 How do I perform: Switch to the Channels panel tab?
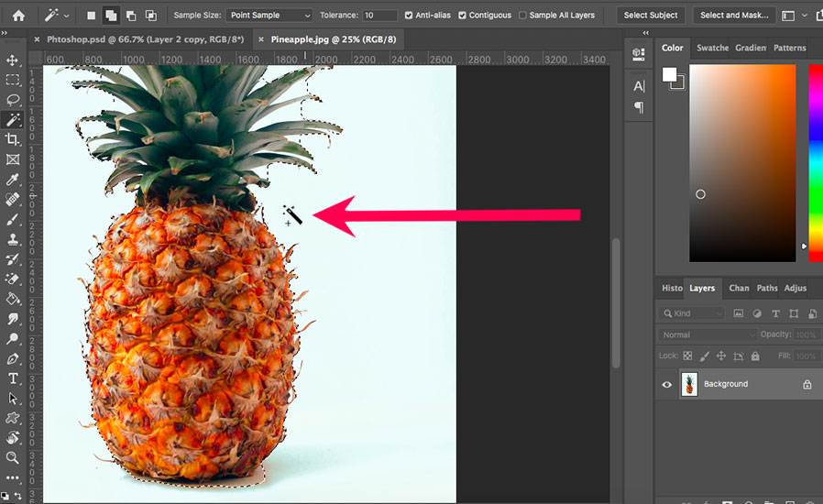[739, 289]
